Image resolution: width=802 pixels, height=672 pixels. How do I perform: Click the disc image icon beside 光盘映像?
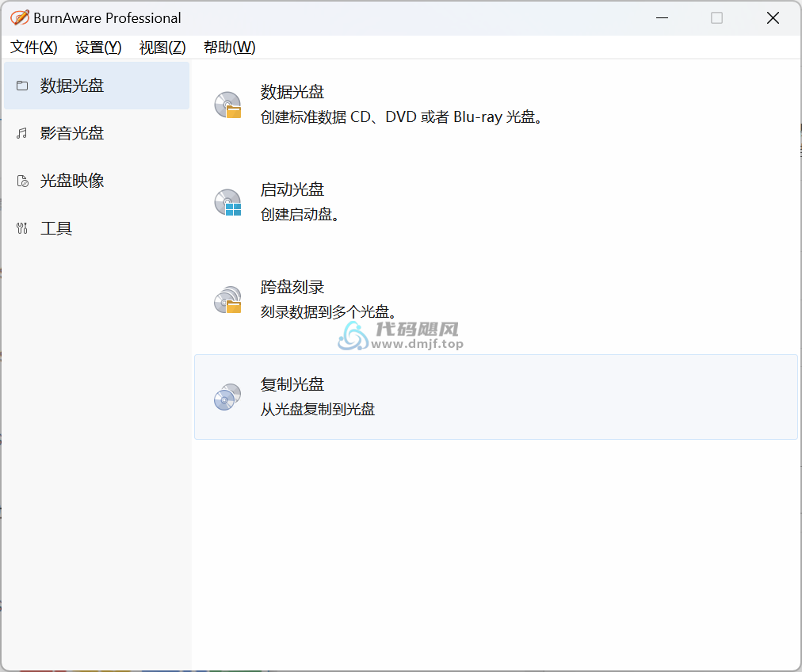[22, 181]
